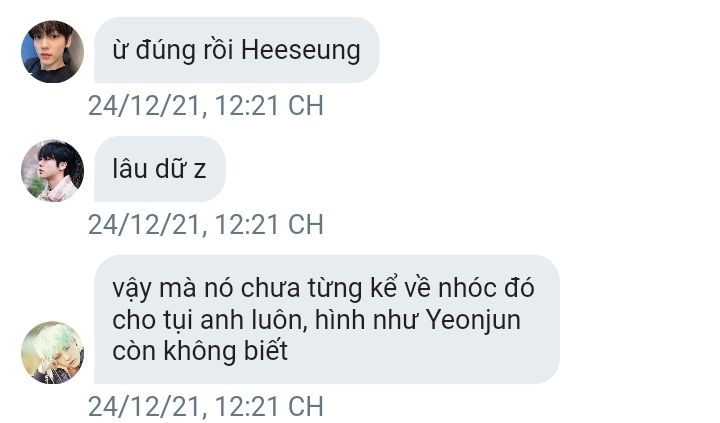Tap the words 'còn không biết' on the final line
The image size is (720, 423).
[200, 351]
